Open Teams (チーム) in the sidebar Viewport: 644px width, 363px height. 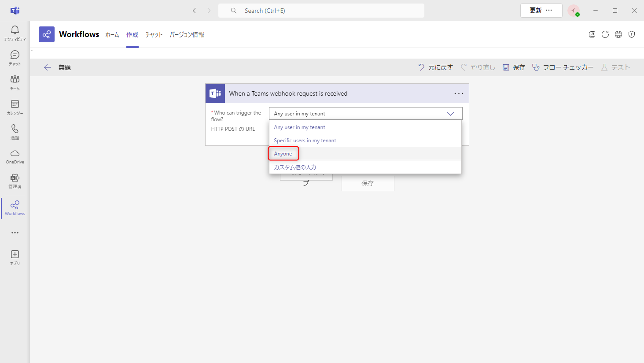15,82
